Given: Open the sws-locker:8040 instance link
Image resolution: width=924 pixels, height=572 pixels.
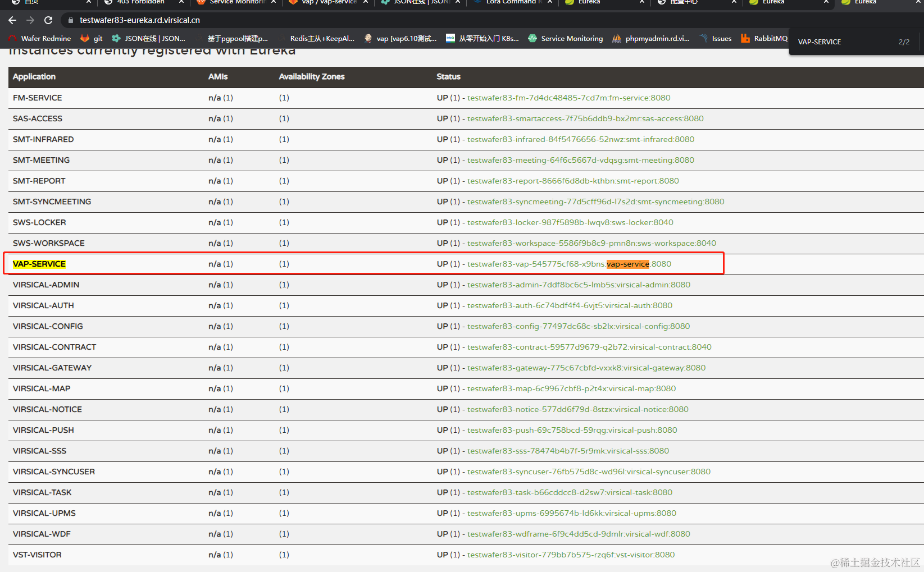Looking at the screenshot, I should coord(570,222).
